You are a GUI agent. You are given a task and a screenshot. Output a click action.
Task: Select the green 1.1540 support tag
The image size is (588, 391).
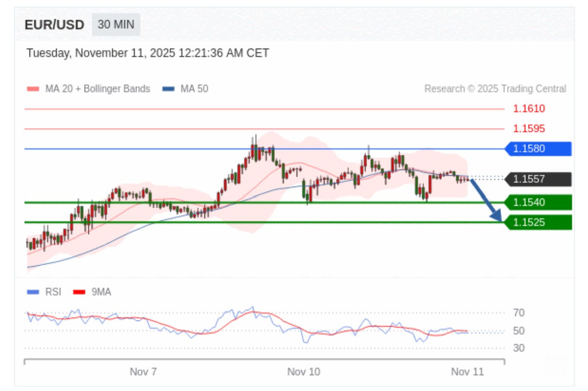538,203
